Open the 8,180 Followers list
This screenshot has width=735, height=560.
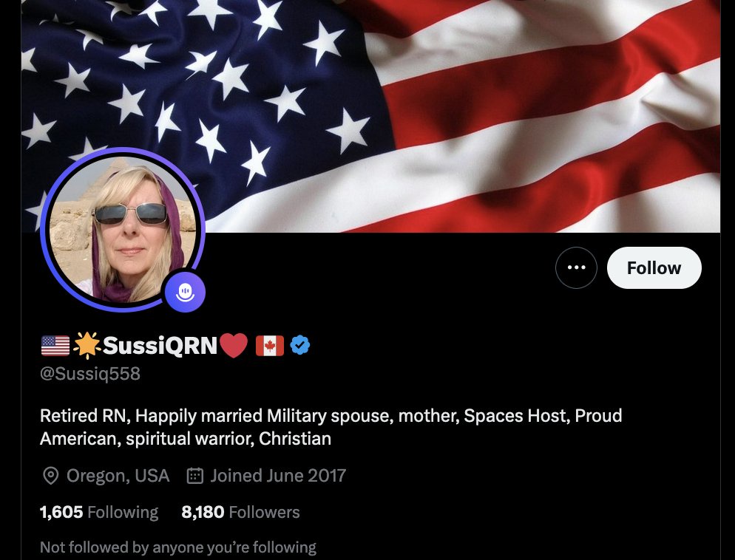click(x=240, y=512)
